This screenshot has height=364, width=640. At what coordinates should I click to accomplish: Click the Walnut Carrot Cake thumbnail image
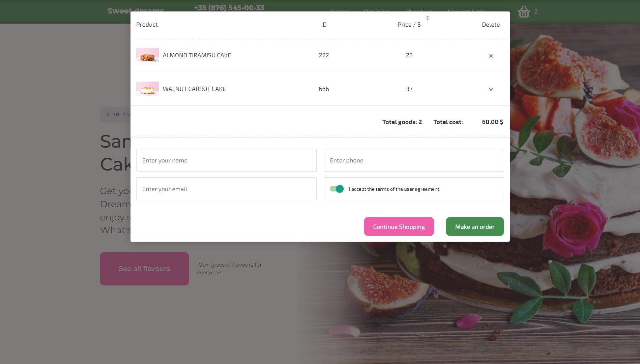(147, 89)
